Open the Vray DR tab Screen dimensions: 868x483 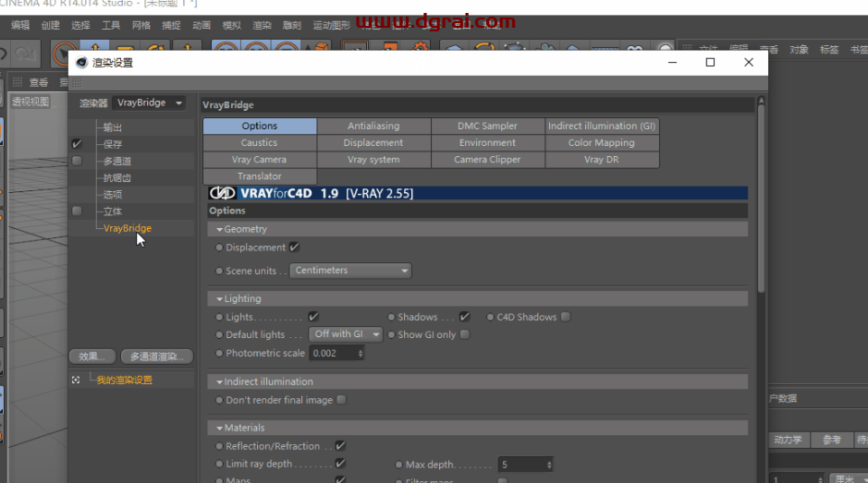pos(602,160)
